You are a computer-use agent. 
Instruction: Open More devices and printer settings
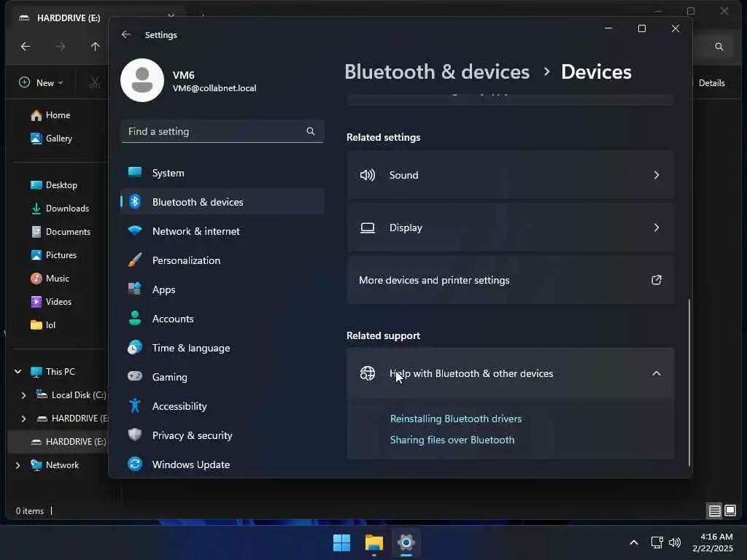tap(510, 280)
